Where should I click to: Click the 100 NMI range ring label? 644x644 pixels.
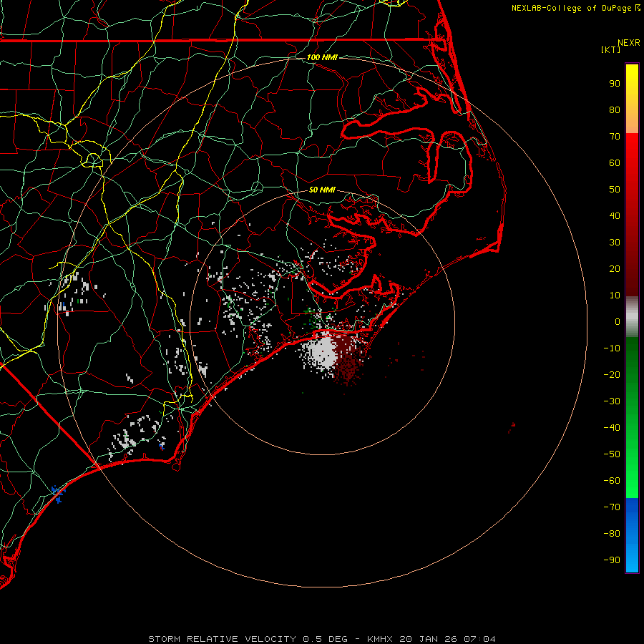[322, 57]
